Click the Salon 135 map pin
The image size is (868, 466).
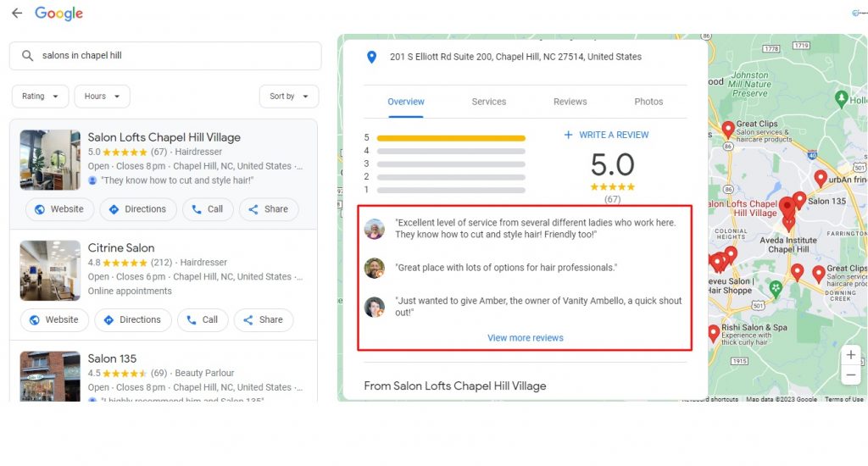(x=799, y=200)
